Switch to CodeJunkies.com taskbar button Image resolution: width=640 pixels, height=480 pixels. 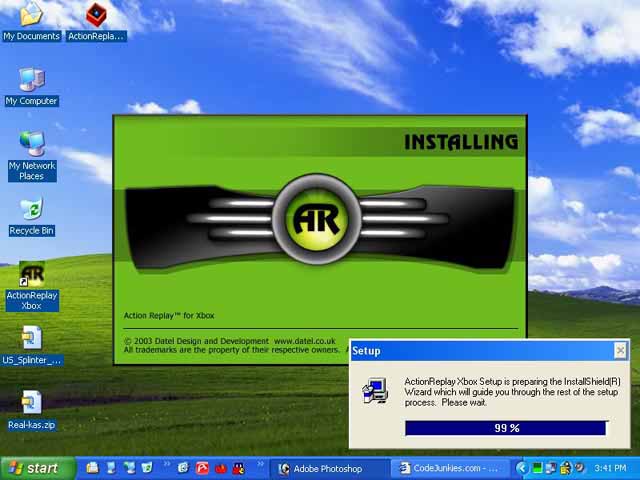point(451,469)
